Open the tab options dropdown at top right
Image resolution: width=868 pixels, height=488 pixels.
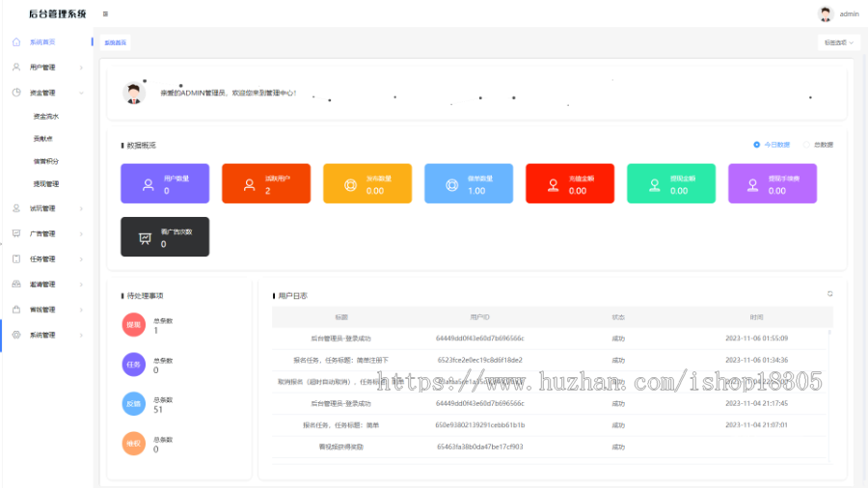point(839,42)
